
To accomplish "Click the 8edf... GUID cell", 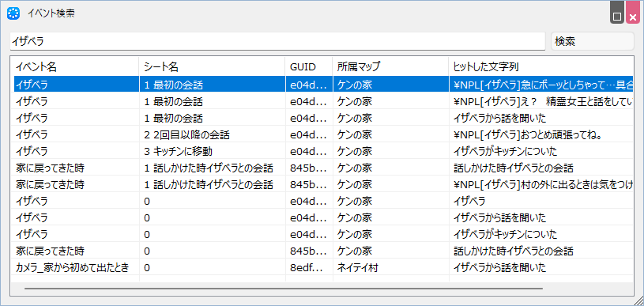I will [309, 268].
